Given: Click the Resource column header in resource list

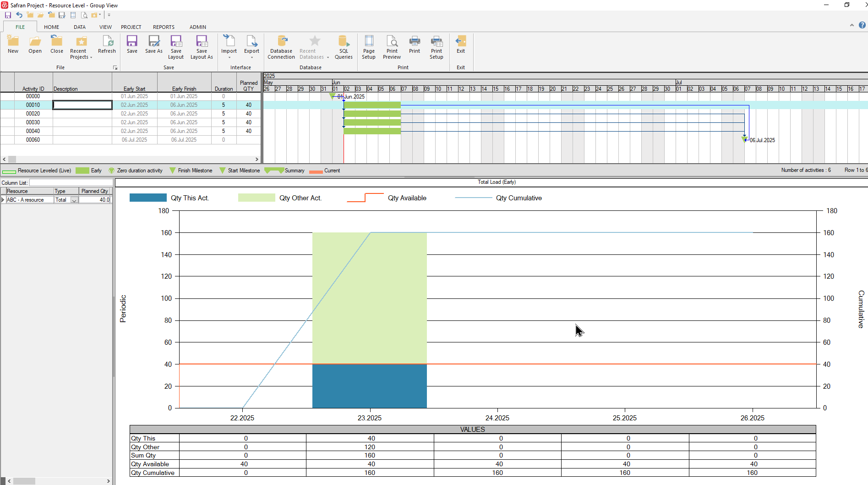Looking at the screenshot, I should [x=30, y=191].
